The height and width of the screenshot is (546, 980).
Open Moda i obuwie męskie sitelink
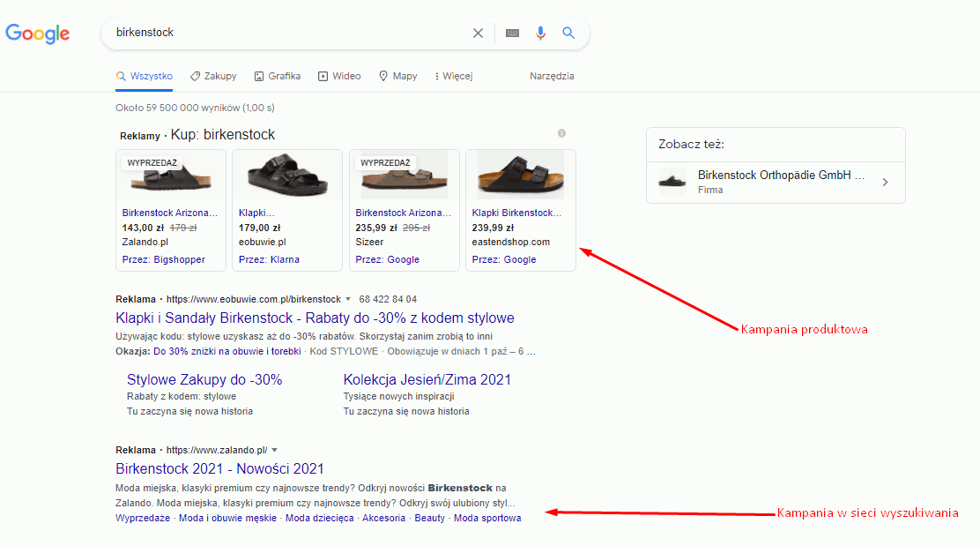227,518
